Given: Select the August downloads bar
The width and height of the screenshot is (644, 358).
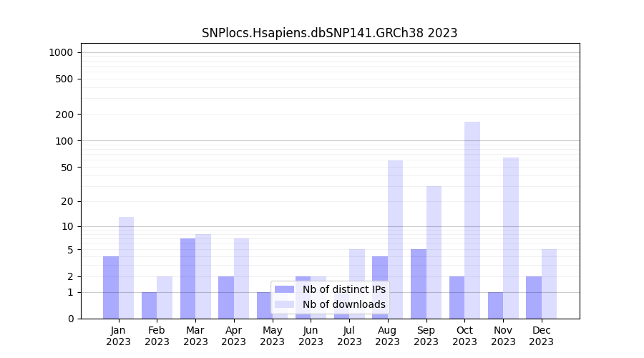Looking at the screenshot, I should (x=395, y=239).
